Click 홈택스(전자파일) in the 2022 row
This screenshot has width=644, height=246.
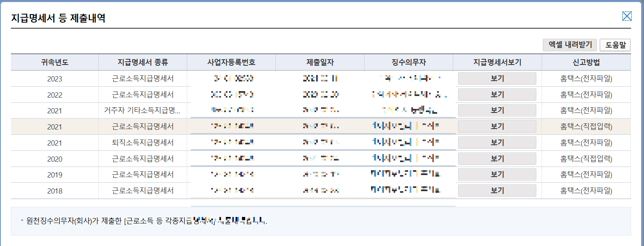coord(586,95)
